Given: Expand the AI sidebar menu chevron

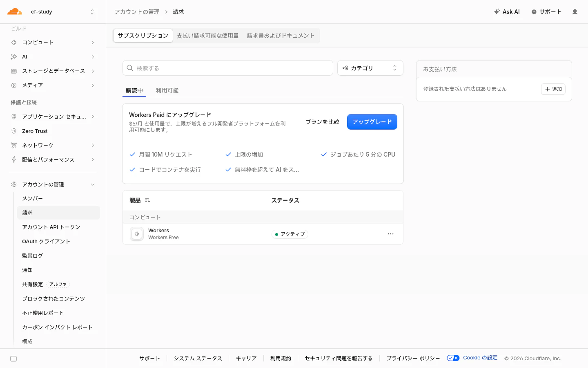Looking at the screenshot, I should [93, 57].
